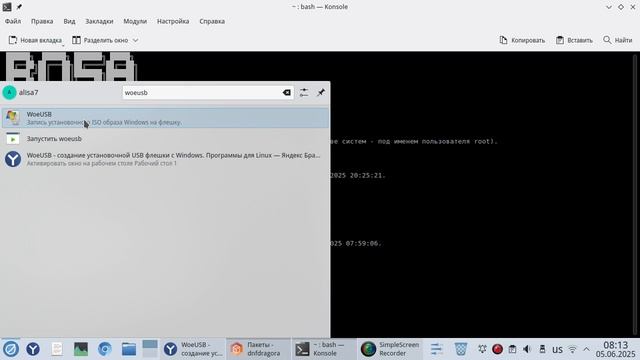The width and height of the screenshot is (640, 360).
Task: Select the 'Запустить woeusb' command result
Action: [x=165, y=139]
